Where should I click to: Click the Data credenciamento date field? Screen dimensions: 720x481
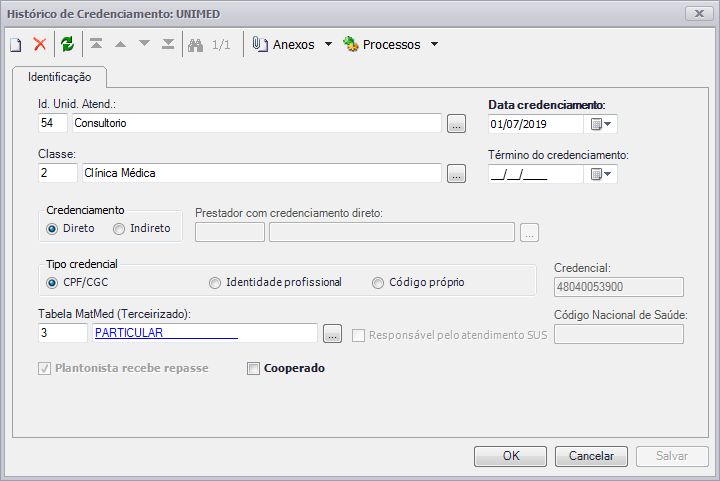536,124
